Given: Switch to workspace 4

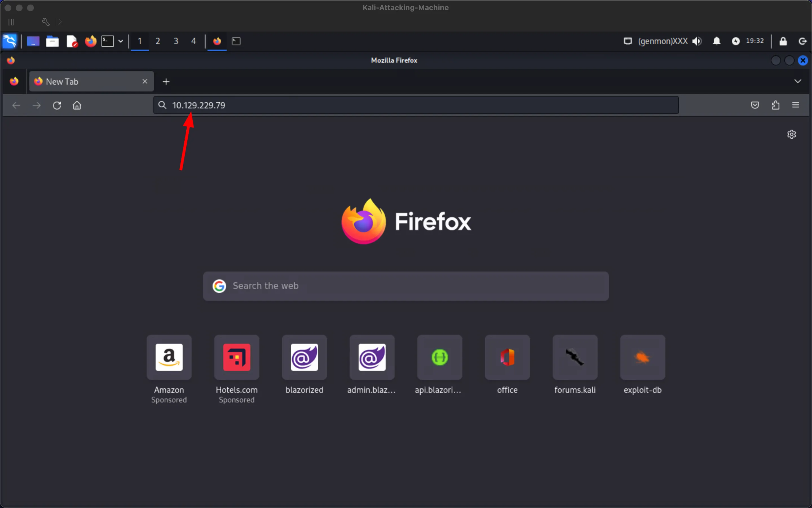Looking at the screenshot, I should (x=194, y=41).
